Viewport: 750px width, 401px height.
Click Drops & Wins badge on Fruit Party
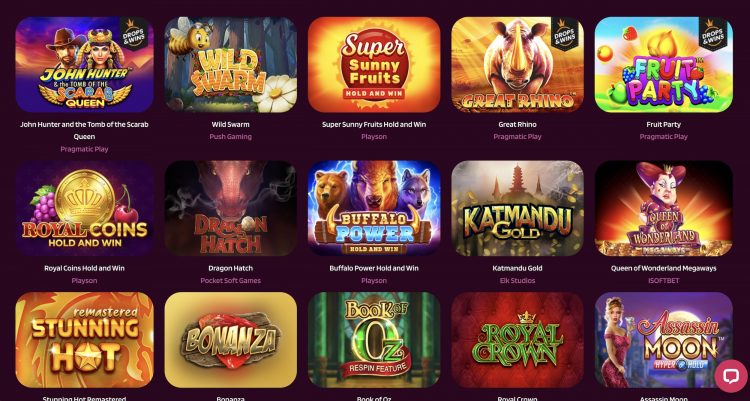point(715,33)
